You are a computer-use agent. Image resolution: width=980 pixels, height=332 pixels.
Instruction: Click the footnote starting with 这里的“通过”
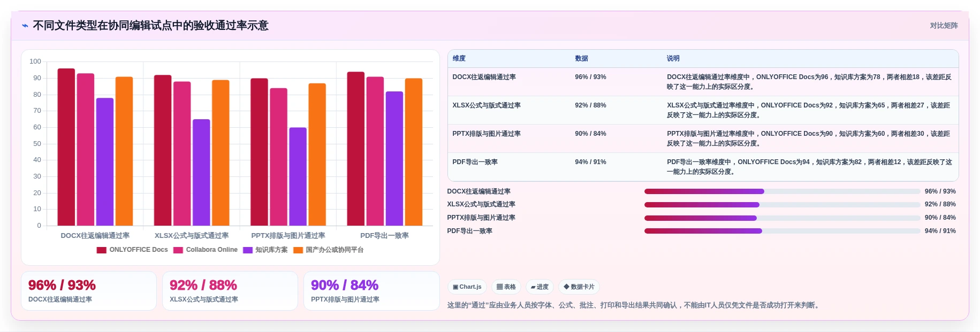pyautogui.click(x=634, y=305)
